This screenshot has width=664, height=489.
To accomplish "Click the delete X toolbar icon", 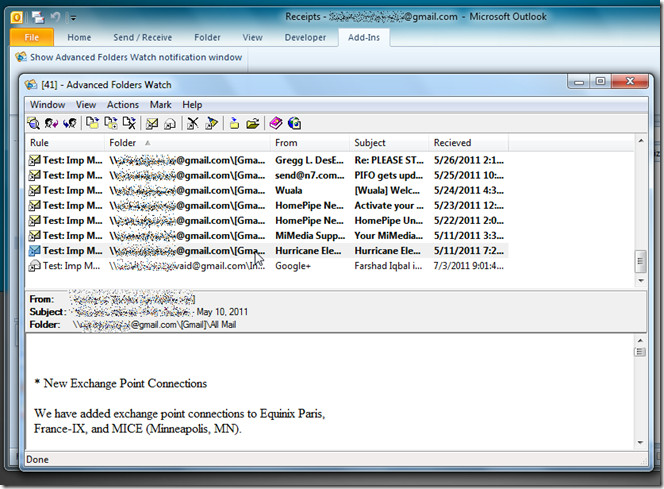I will (193, 123).
